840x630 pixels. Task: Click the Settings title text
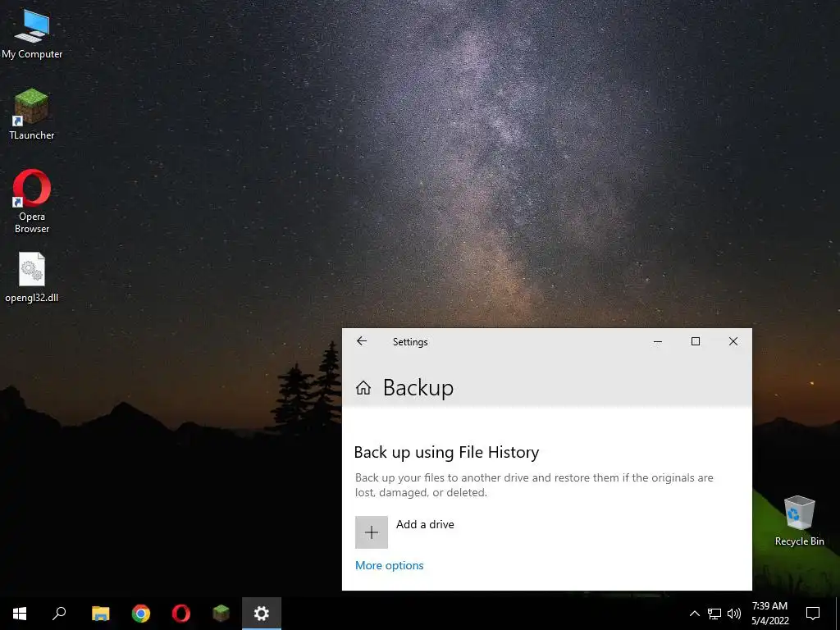click(x=410, y=342)
